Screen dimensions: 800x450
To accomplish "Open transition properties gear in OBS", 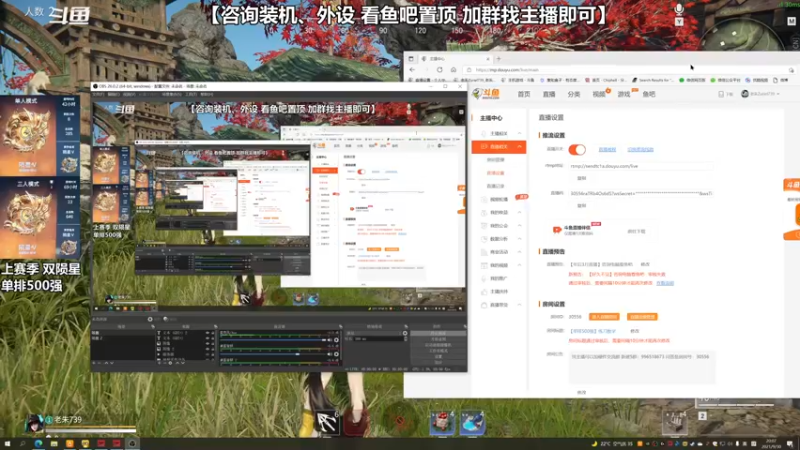I will tap(405, 333).
